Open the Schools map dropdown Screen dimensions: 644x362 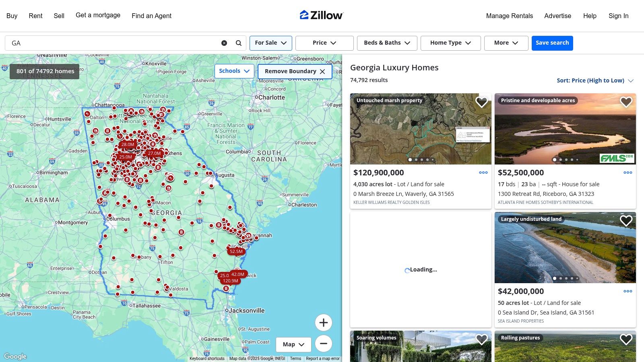pos(234,71)
